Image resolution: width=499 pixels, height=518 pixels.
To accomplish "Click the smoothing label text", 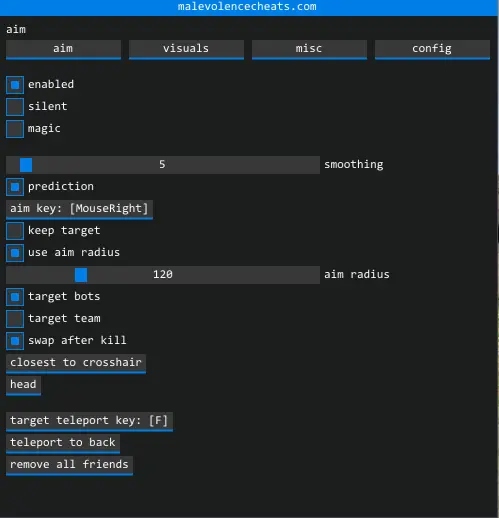I will click(x=354, y=165).
